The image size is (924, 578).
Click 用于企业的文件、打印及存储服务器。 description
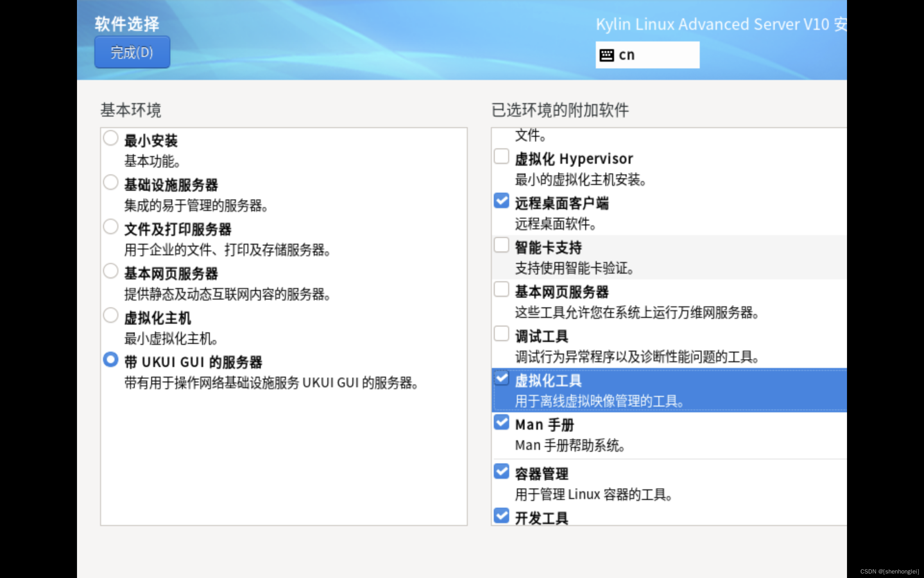(x=227, y=250)
